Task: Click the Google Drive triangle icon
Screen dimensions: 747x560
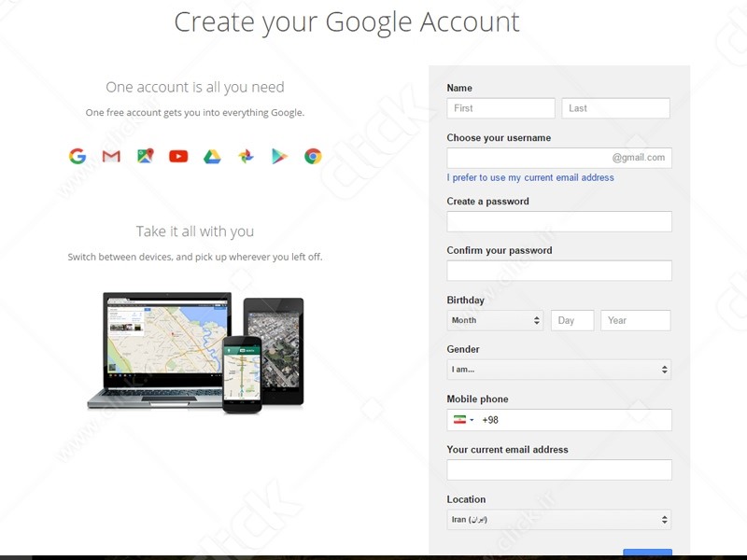Action: pyautogui.click(x=212, y=157)
